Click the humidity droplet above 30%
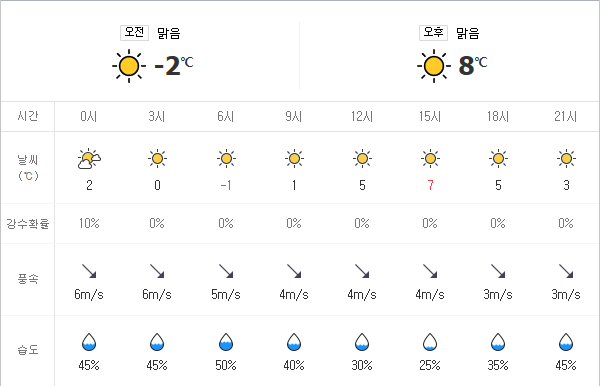Image resolution: width=600 pixels, height=386 pixels. [x=362, y=342]
